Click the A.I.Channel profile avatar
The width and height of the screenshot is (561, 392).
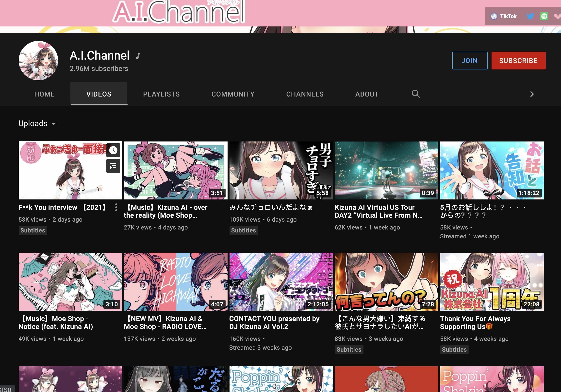pos(38,61)
